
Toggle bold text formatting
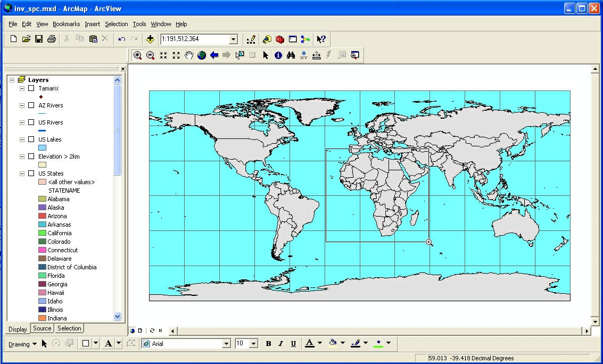click(268, 343)
